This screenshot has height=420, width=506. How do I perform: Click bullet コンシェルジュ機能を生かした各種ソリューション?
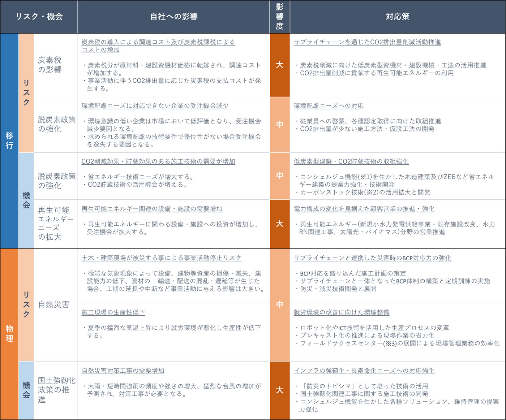tap(396, 406)
